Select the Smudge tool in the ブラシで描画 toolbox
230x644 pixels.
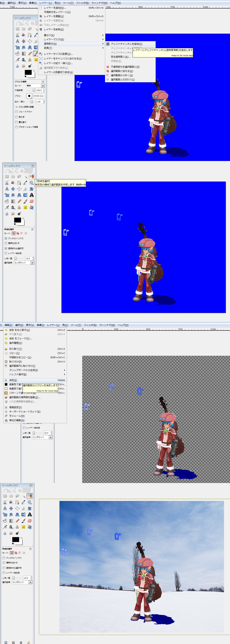pos(24,66)
